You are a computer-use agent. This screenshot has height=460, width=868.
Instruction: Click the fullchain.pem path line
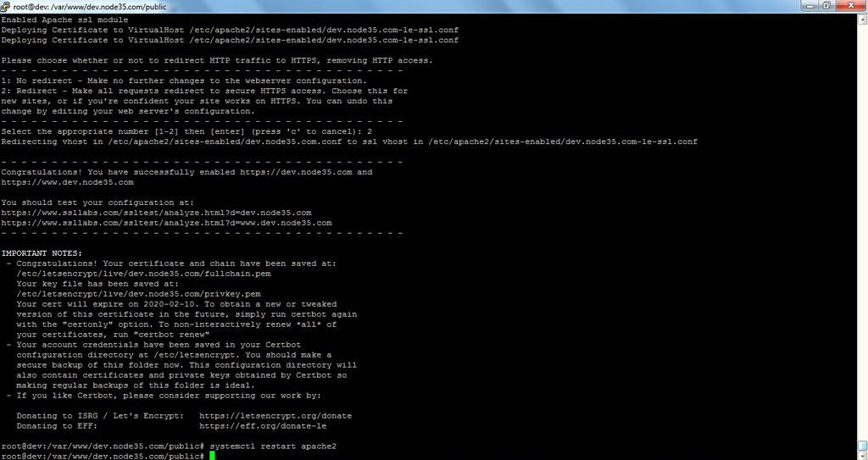pyautogui.click(x=143, y=274)
